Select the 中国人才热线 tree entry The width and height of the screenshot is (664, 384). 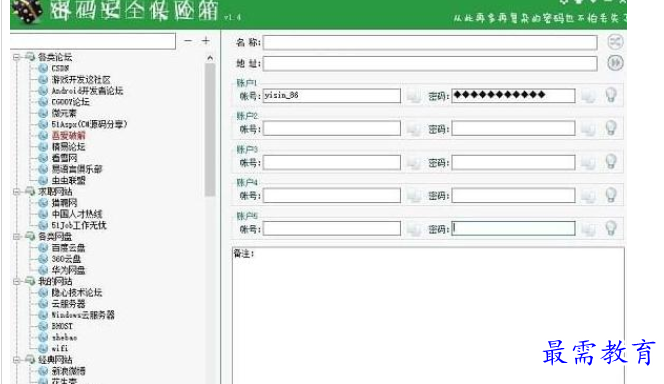click(x=77, y=214)
